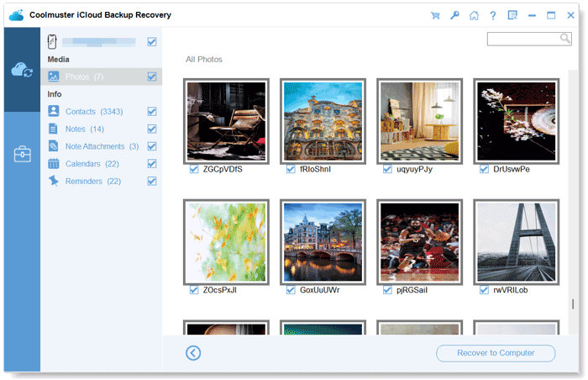Uncheck the Photos category checkbox
588x380 pixels.
[152, 77]
